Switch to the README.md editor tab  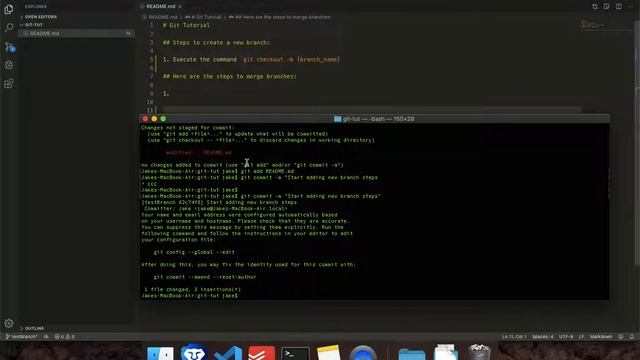point(160,6)
